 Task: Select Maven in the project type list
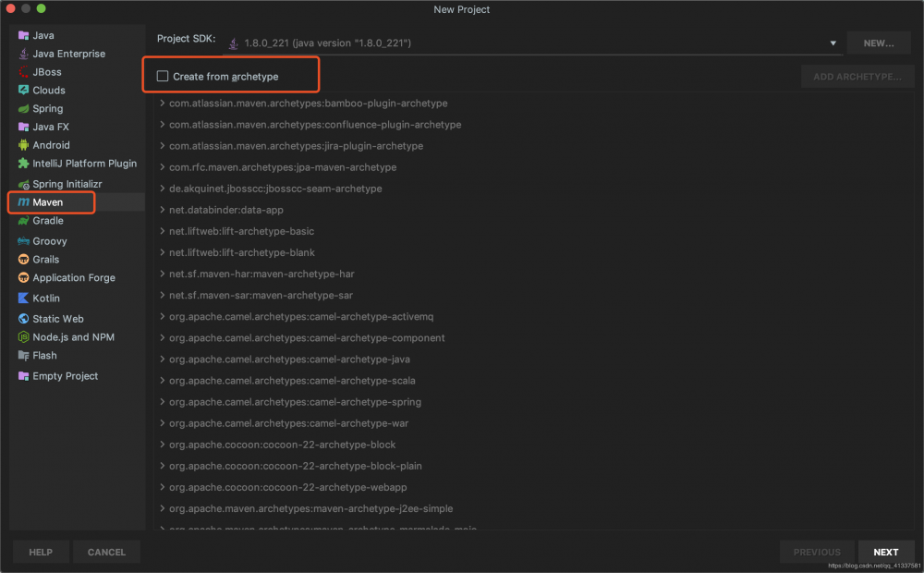47,201
